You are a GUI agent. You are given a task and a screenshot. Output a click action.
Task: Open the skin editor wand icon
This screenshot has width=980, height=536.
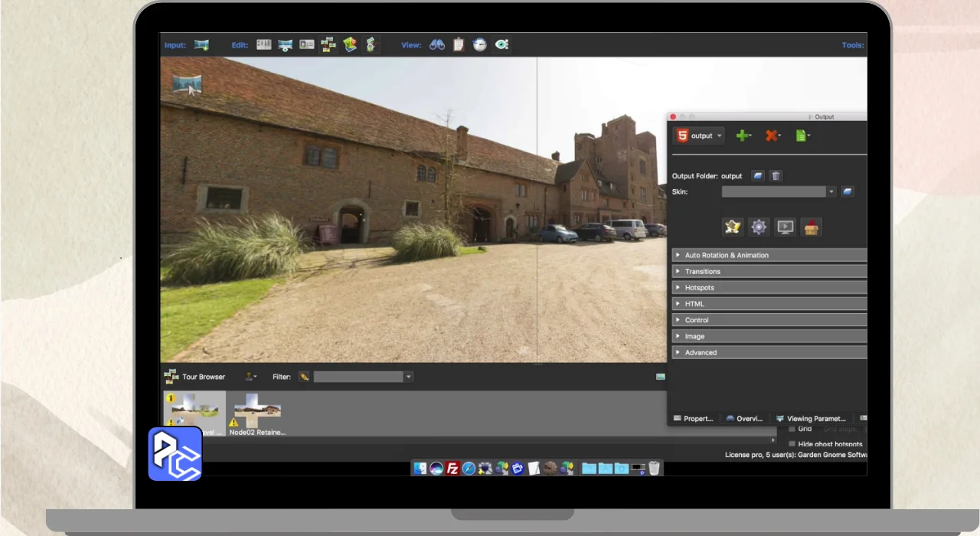pyautogui.click(x=733, y=227)
